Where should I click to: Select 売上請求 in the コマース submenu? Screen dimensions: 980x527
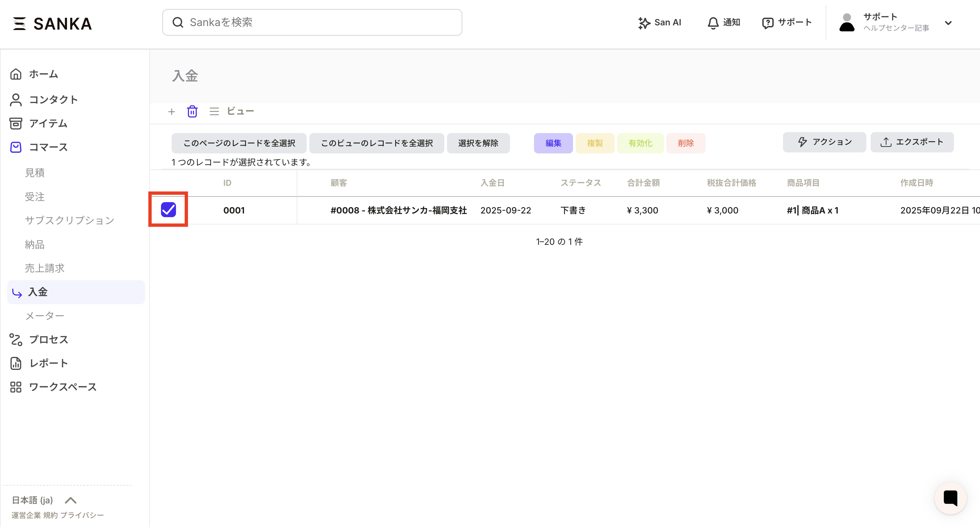(45, 268)
